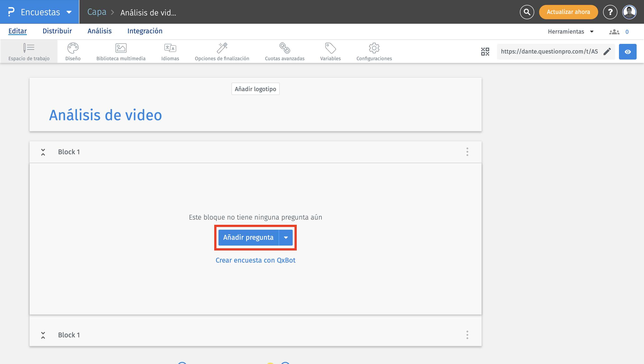
Task: Open Biblioteca multimedia image icon
Action: click(121, 48)
